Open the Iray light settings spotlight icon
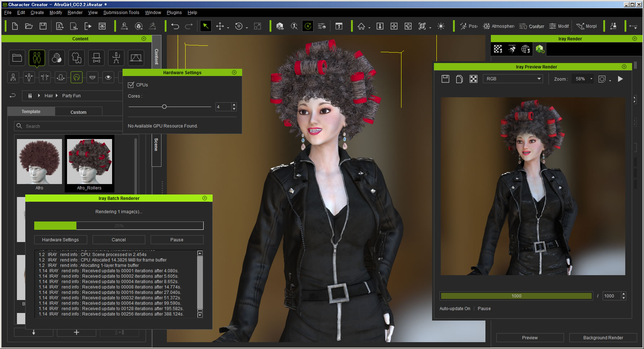The height and width of the screenshot is (349, 644). click(512, 49)
